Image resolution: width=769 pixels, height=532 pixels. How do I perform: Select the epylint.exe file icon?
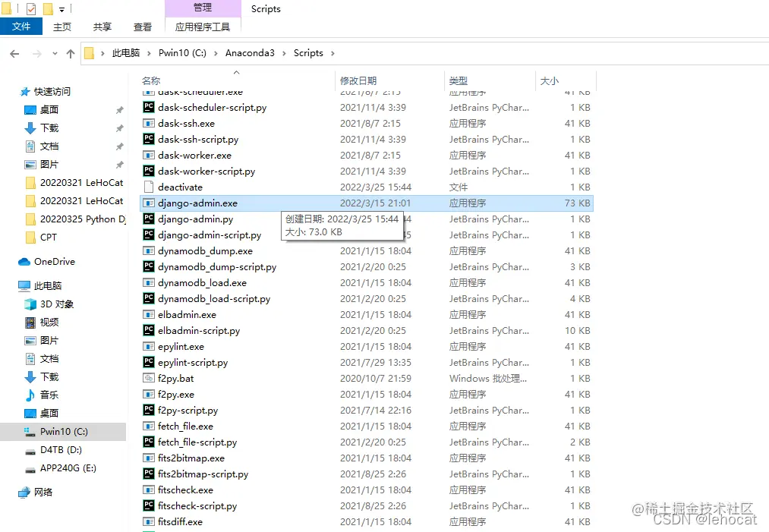point(149,346)
